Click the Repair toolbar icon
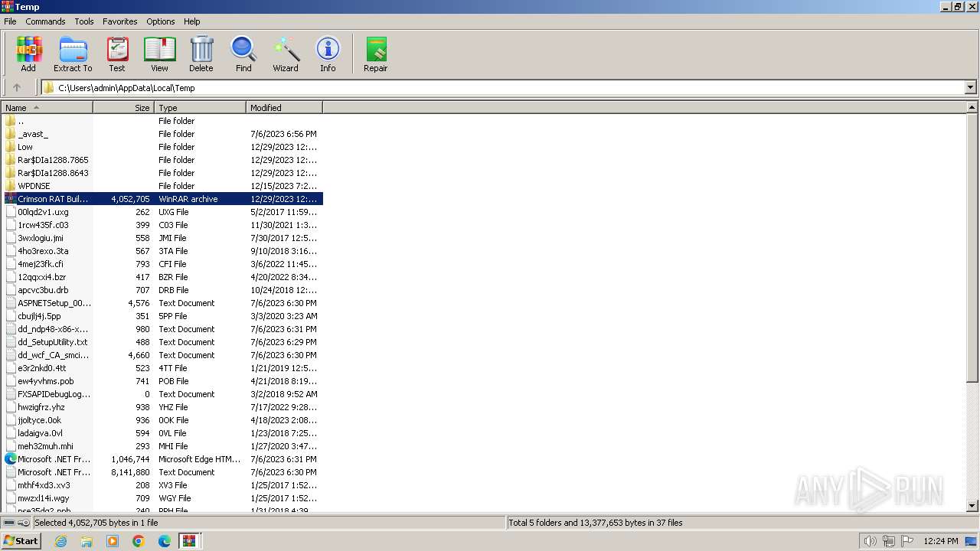980x551 pixels. coord(375,54)
